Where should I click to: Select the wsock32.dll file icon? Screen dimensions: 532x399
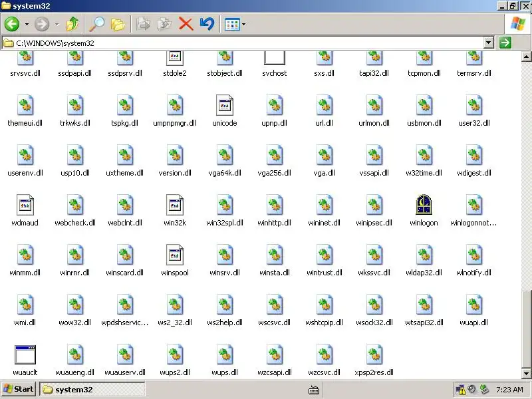[374, 305]
